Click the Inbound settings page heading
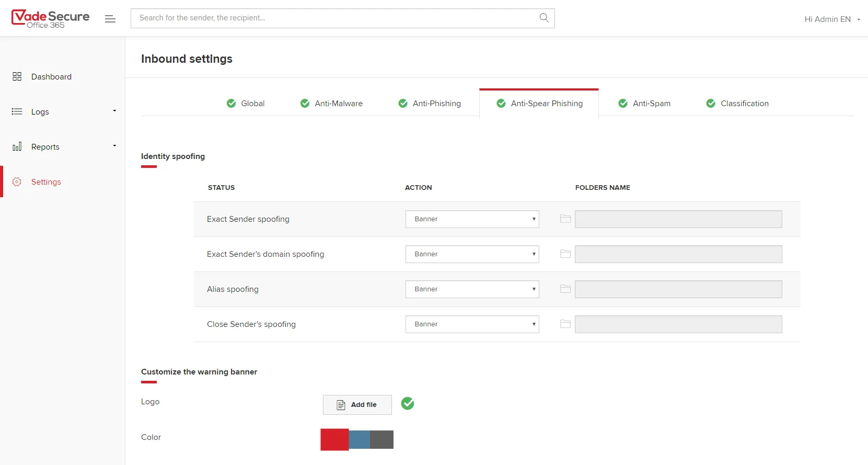 (187, 59)
